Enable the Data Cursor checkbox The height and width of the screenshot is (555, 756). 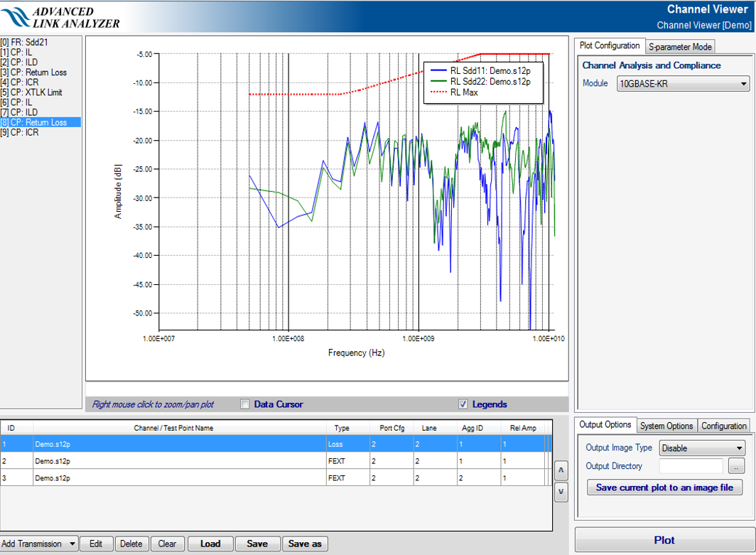pos(245,404)
